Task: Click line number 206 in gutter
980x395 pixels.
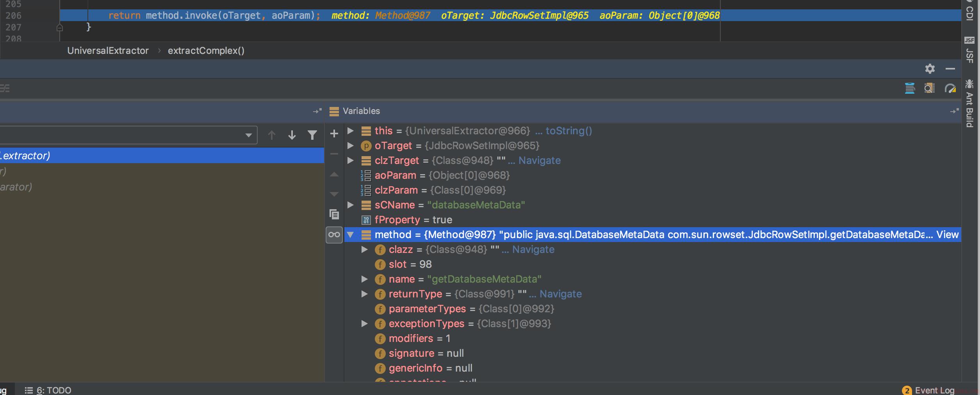Action: click(14, 16)
